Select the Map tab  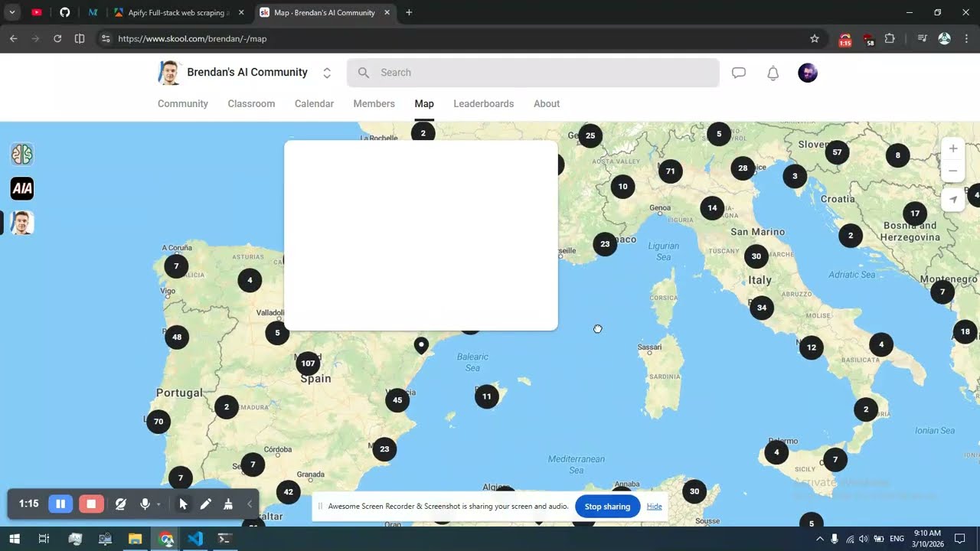click(424, 103)
